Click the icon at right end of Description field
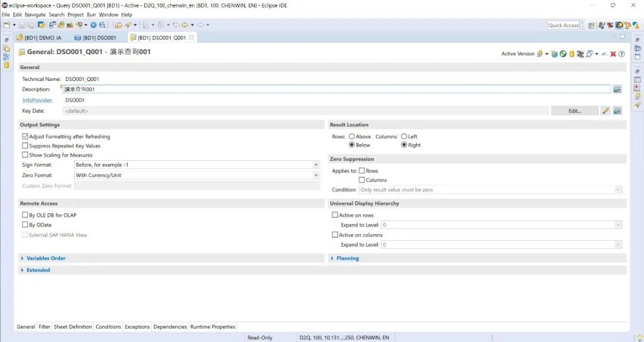 pyautogui.click(x=617, y=89)
